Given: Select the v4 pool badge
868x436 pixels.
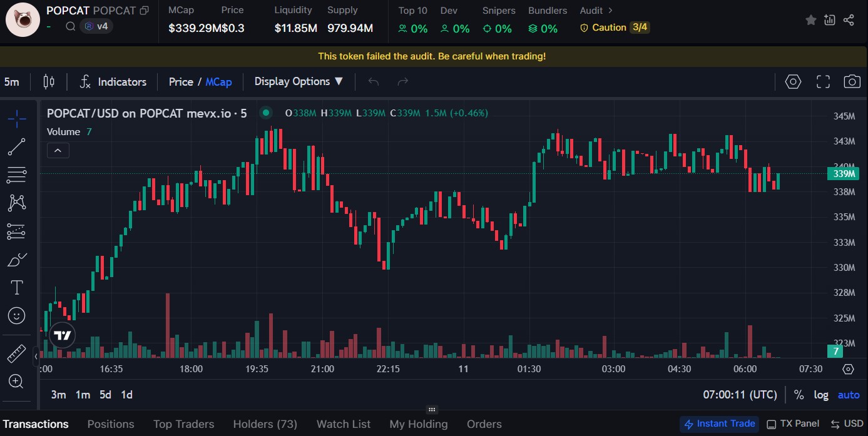Looking at the screenshot, I should pyautogui.click(x=96, y=26).
